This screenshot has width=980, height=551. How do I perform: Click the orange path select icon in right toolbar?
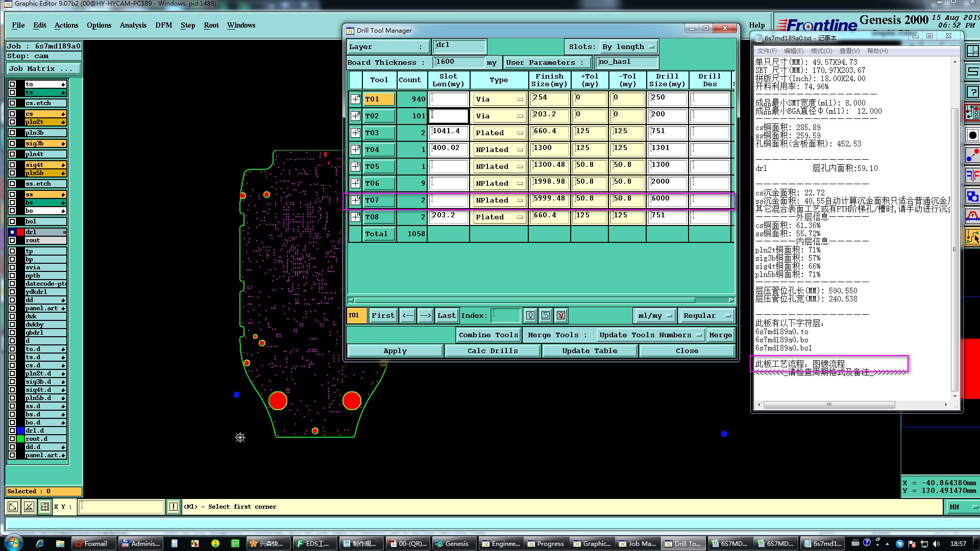point(973,237)
